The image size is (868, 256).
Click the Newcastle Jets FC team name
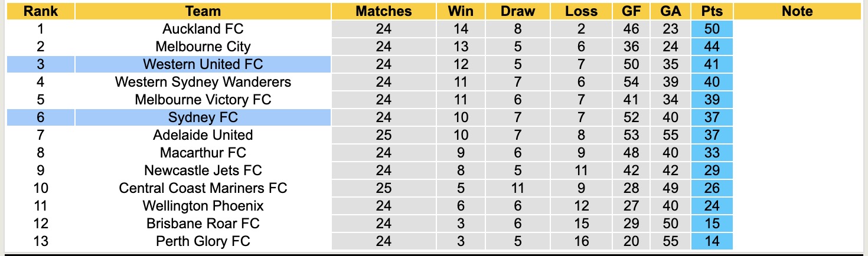coord(203,170)
